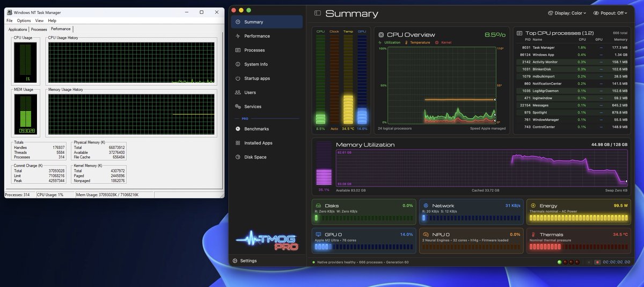Open Disk Space in sidebar

coord(267,157)
